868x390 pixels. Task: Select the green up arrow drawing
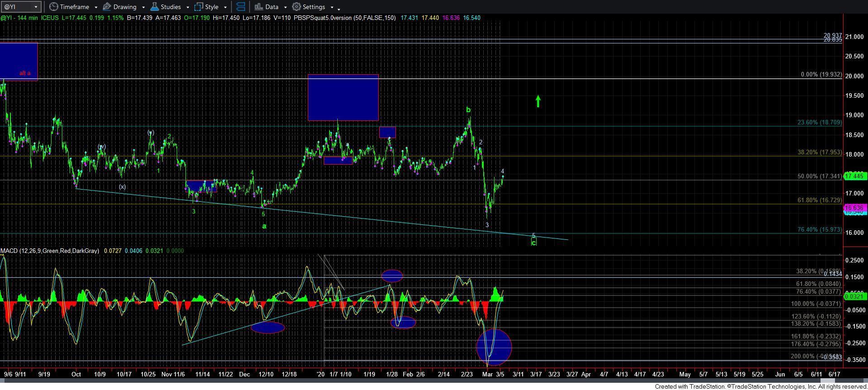tap(538, 101)
